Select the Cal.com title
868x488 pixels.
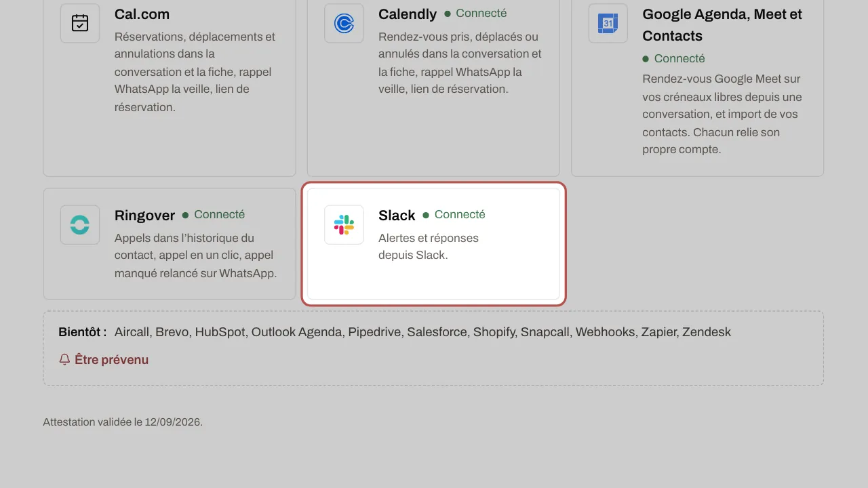pos(142,14)
